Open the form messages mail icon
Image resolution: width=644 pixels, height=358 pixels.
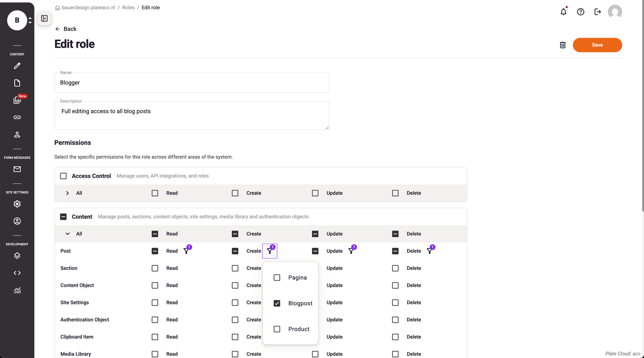point(17,169)
